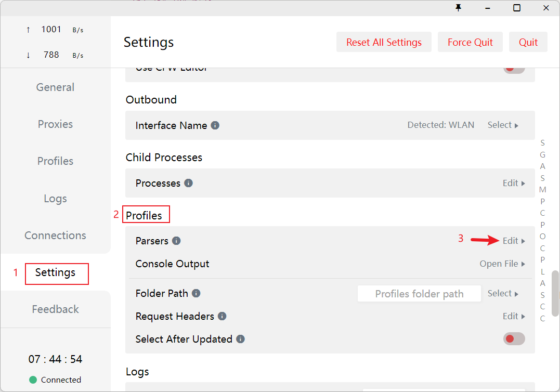Screen dimensions: 560x392
Task: Switch to the Proxies section
Action: tap(55, 124)
